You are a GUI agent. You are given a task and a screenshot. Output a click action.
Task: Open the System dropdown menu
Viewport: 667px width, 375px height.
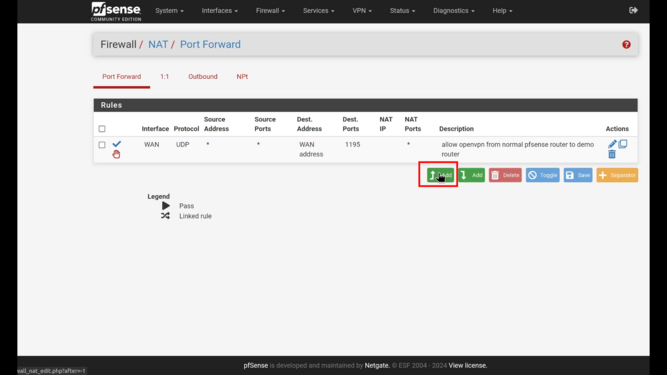tap(169, 11)
